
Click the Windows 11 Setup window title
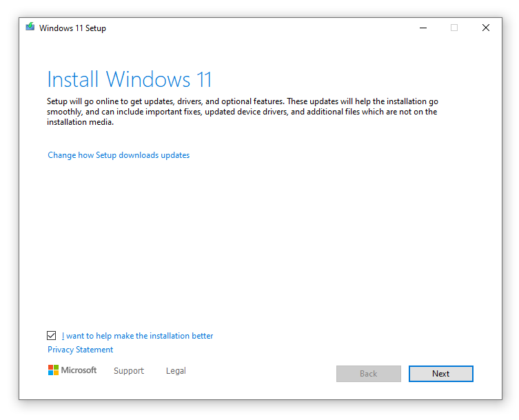(x=72, y=28)
